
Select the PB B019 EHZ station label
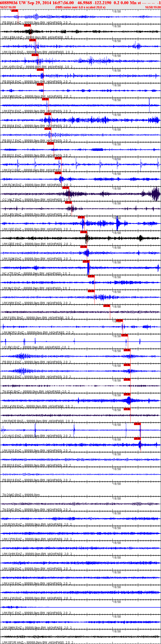pyautogui.click(x=37, y=480)
